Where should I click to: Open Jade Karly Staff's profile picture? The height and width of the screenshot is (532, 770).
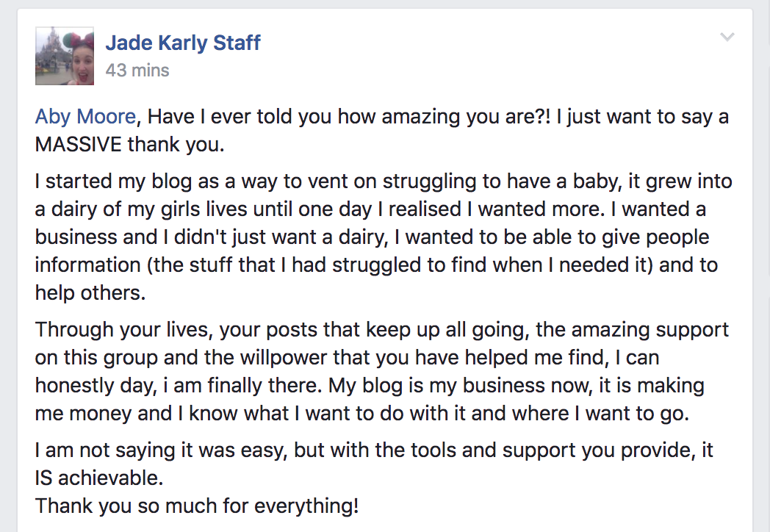tap(65, 56)
